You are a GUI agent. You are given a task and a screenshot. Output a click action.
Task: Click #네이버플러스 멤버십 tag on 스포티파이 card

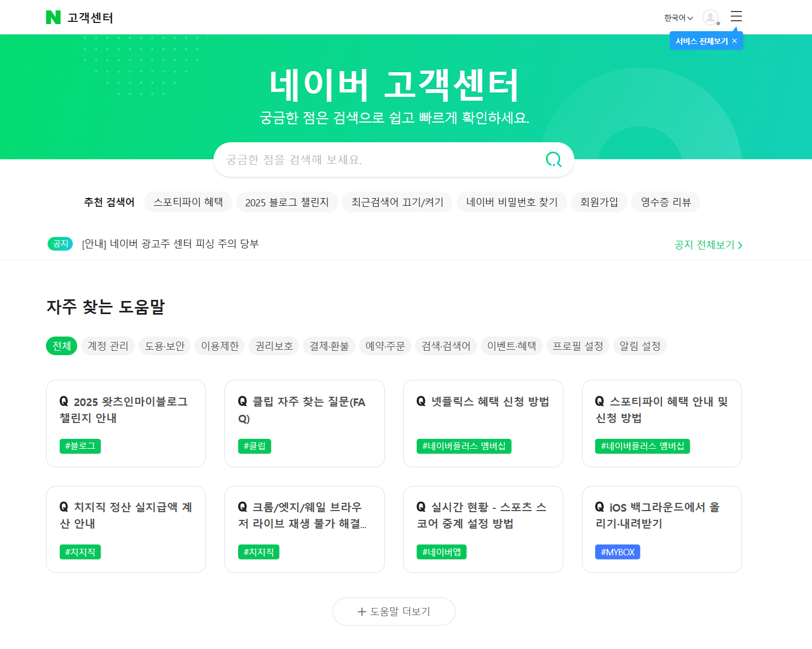click(642, 446)
